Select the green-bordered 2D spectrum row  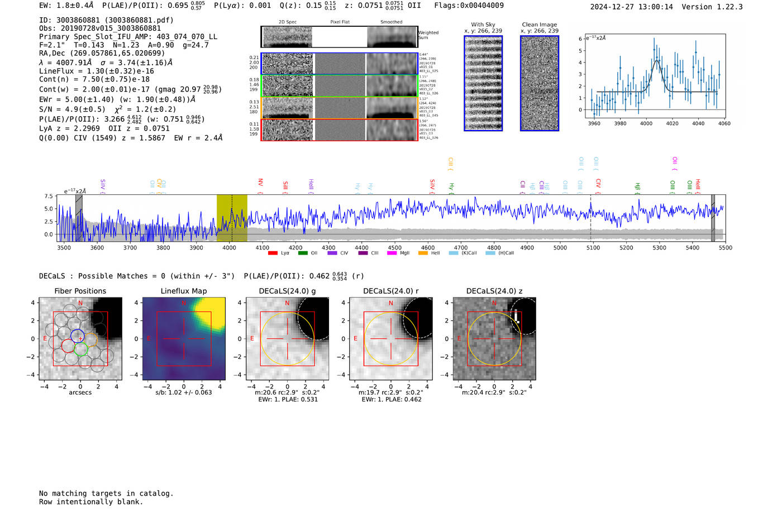tap(339, 86)
